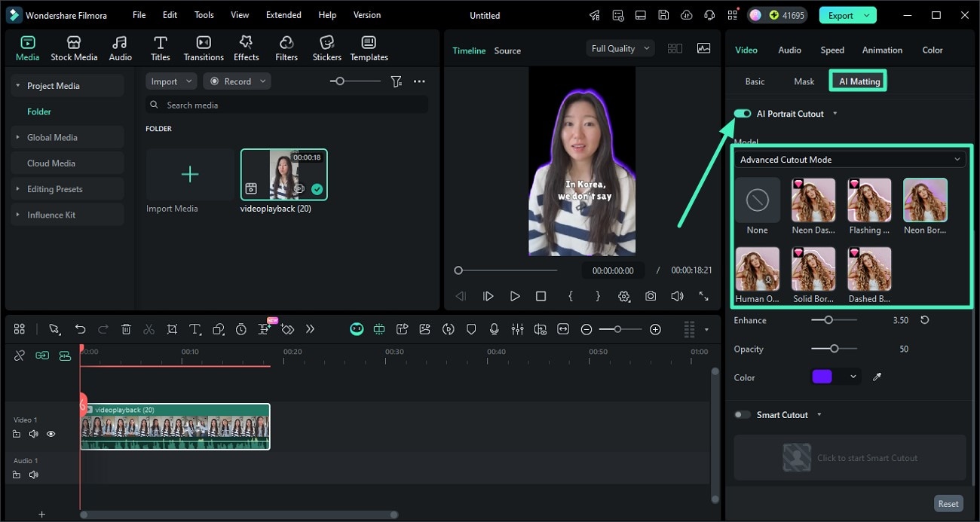Click the snapshot camera icon under the preview
Screen dimensions: 980x522
(651, 296)
